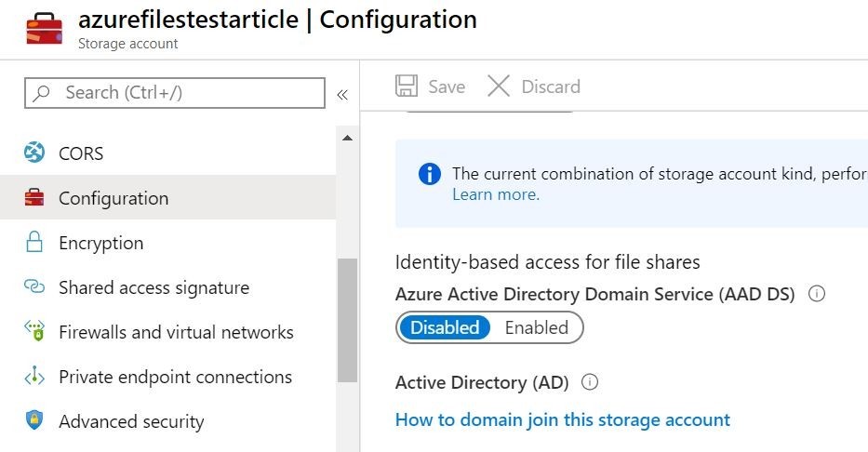Click info icon next to AAD DS
The height and width of the screenshot is (452, 868).
(x=817, y=293)
